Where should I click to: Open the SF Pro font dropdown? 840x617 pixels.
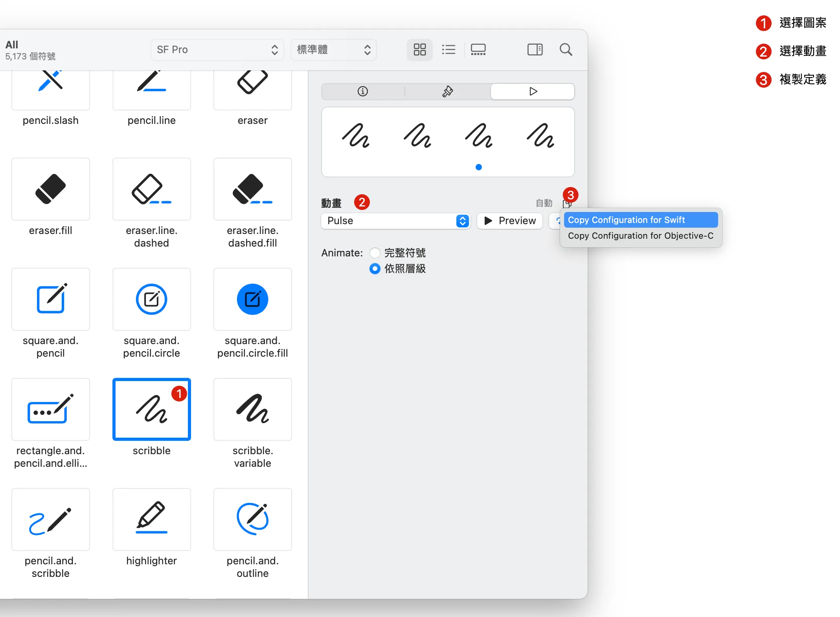(217, 50)
